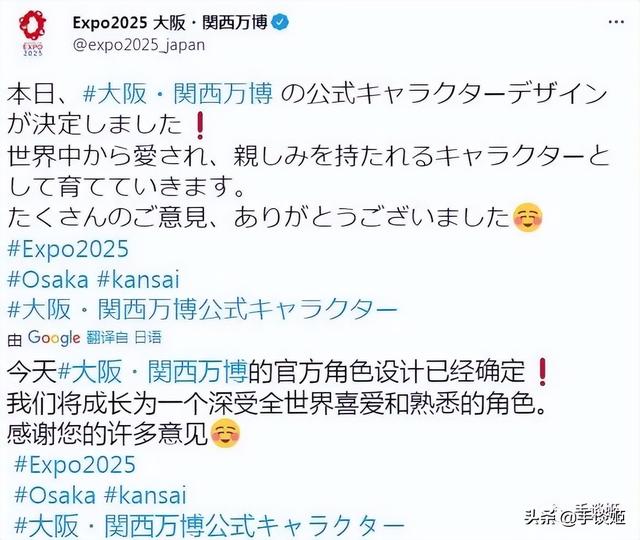Viewport: 640px width, 540px height.
Task: Click the Google translation logo
Action: 54,338
